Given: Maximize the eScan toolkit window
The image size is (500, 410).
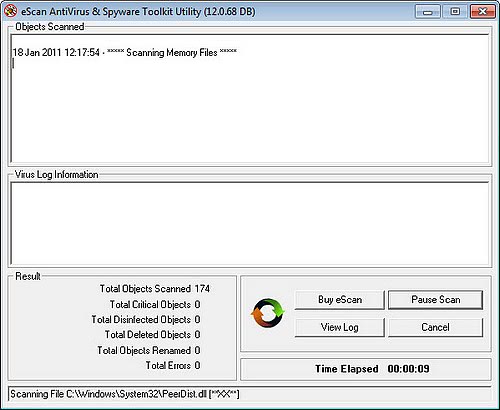Looking at the screenshot, I should 455,12.
